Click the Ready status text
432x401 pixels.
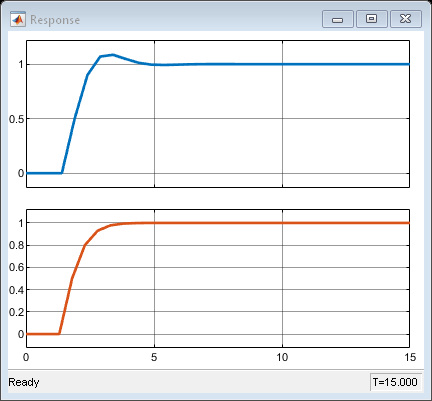click(24, 382)
